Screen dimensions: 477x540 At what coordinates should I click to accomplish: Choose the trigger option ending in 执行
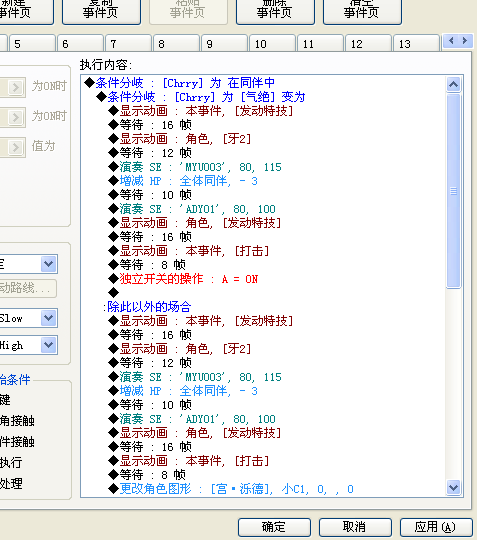pos(11,463)
